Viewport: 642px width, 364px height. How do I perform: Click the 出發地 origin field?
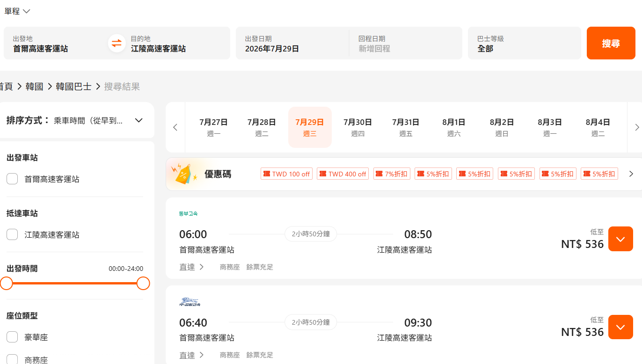click(55, 43)
